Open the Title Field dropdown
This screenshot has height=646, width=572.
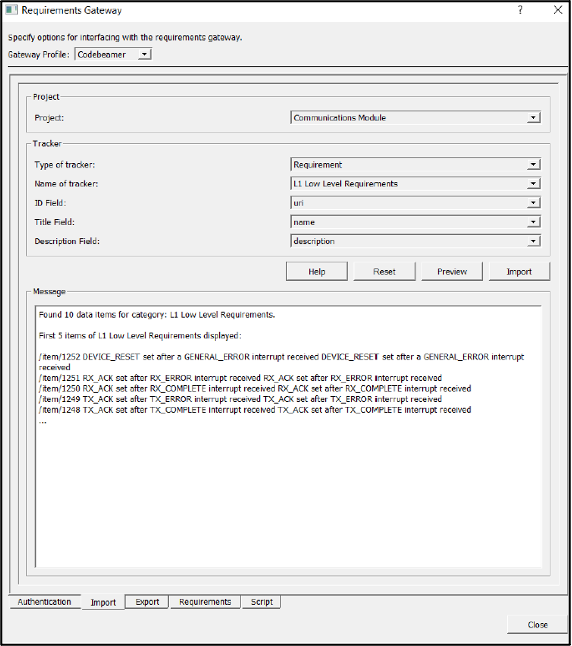[415, 222]
